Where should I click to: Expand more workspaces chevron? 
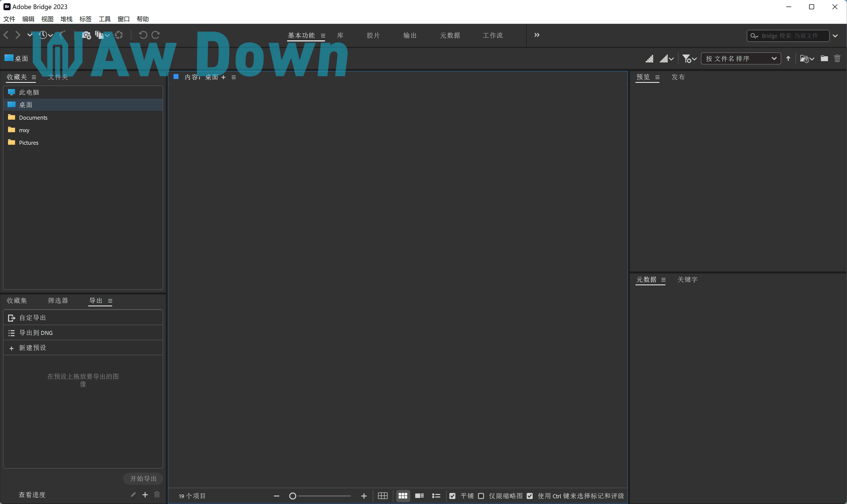point(537,35)
